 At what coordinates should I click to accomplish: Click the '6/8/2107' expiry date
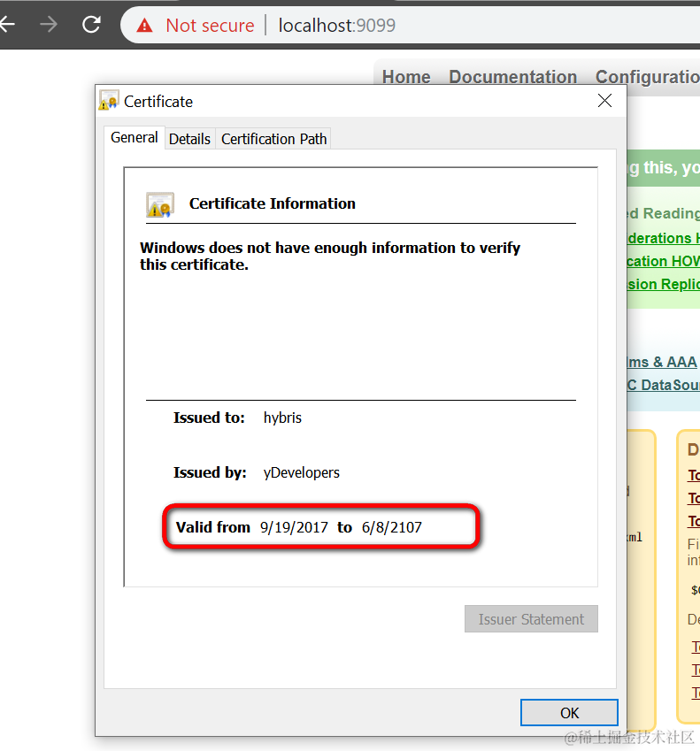(392, 527)
